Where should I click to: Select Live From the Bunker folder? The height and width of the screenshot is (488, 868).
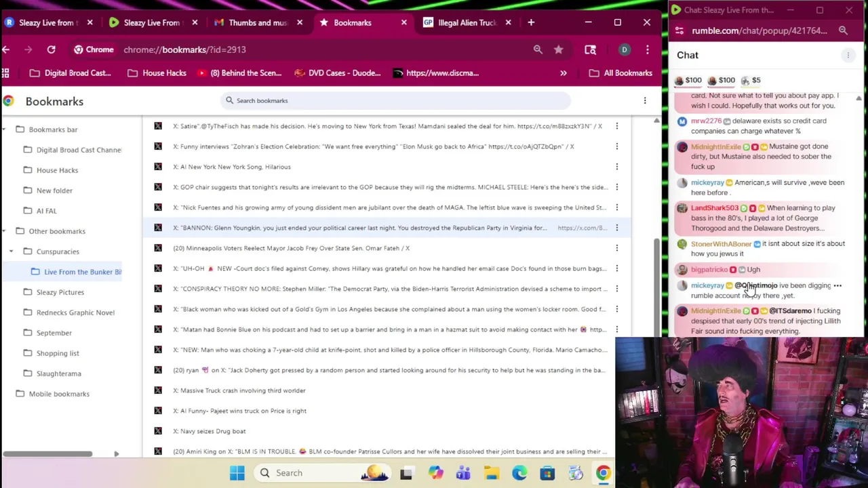coord(76,272)
